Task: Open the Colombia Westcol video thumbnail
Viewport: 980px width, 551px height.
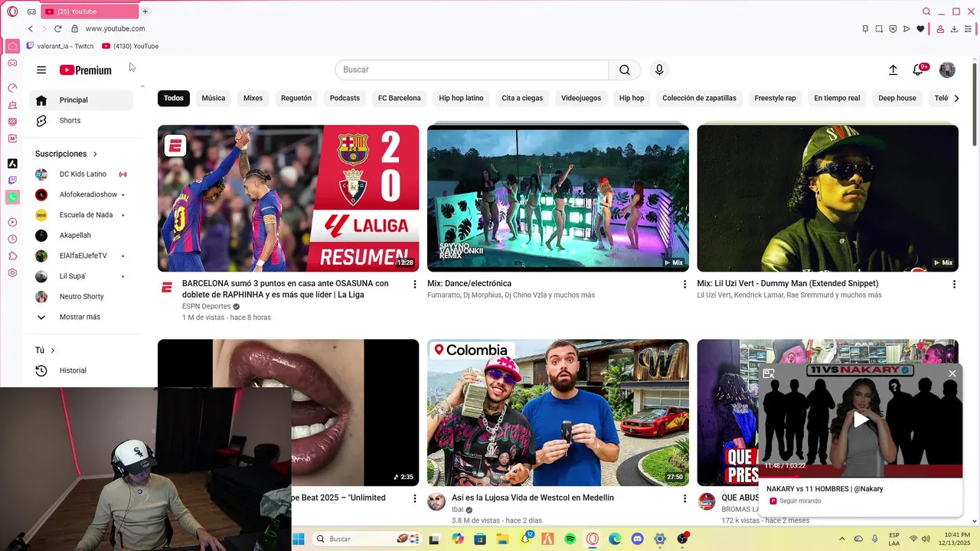Action: [x=558, y=412]
